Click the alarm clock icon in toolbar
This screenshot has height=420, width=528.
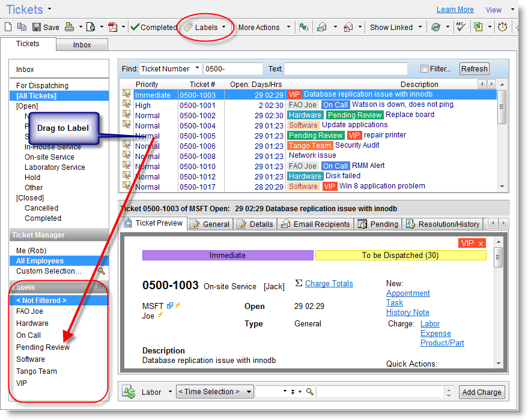(x=502, y=27)
